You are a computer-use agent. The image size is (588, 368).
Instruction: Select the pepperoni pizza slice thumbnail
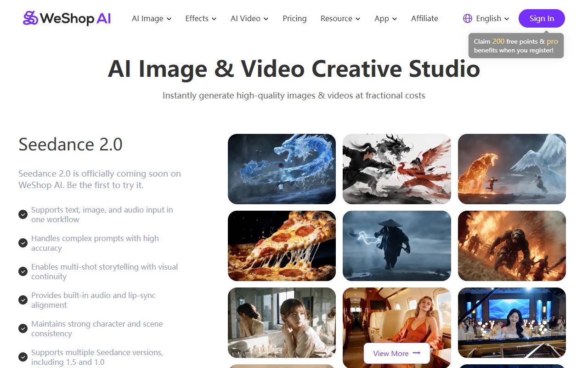point(282,246)
